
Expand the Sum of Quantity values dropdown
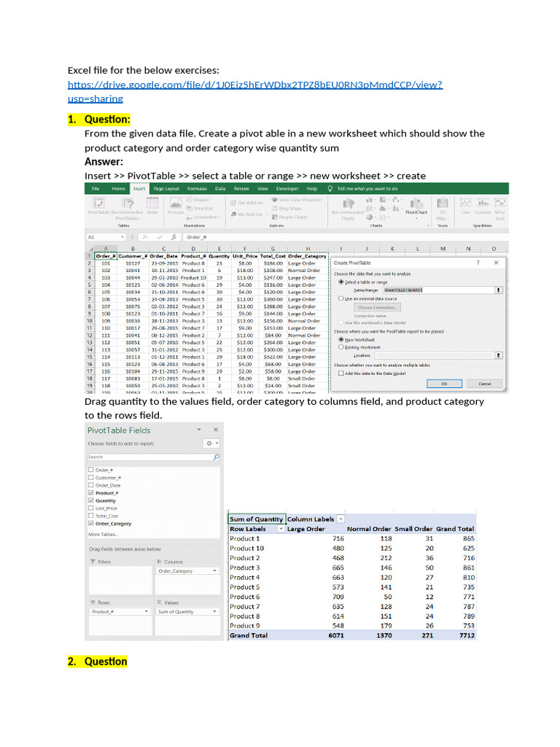tap(214, 612)
